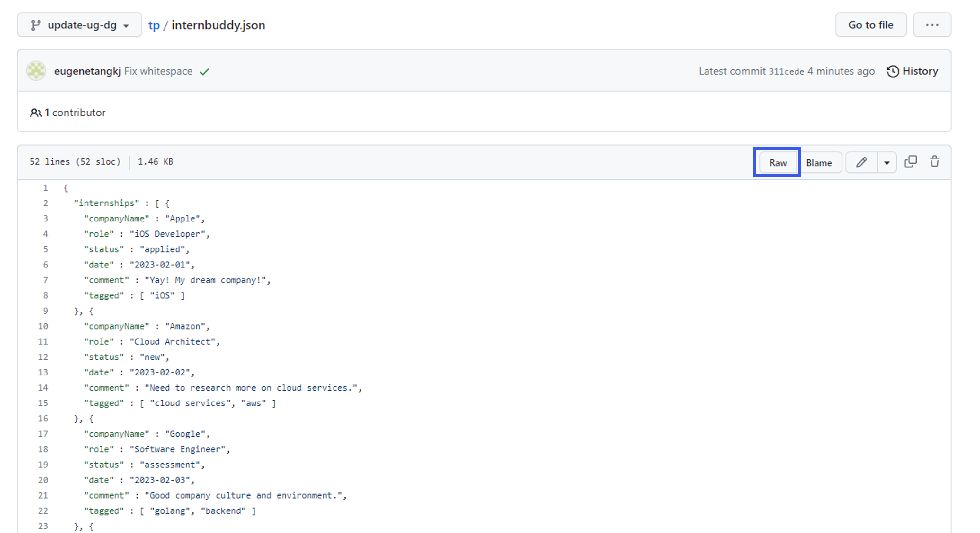Click the edit pencil icon to edit file
Image resolution: width=980 pixels, height=533 pixels.
point(862,162)
